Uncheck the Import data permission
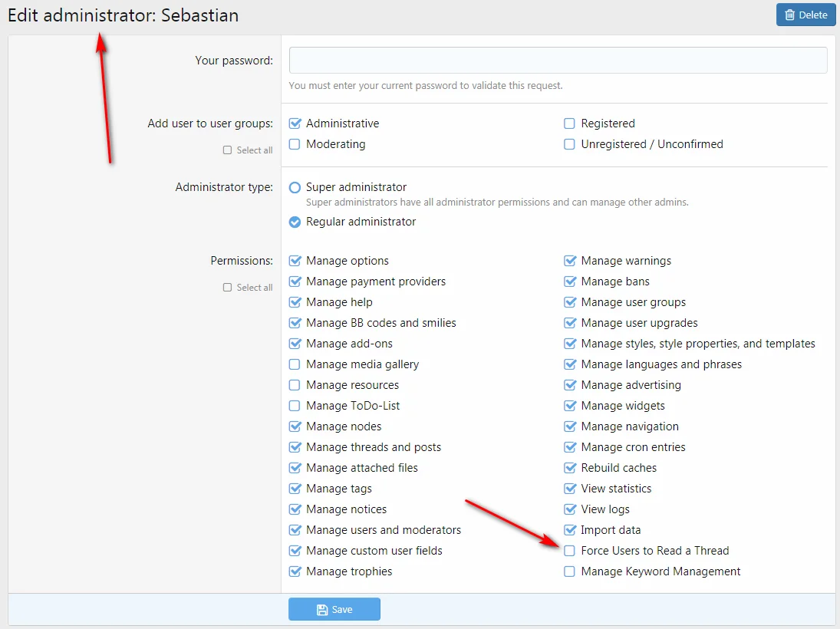The height and width of the screenshot is (629, 840). tap(569, 530)
